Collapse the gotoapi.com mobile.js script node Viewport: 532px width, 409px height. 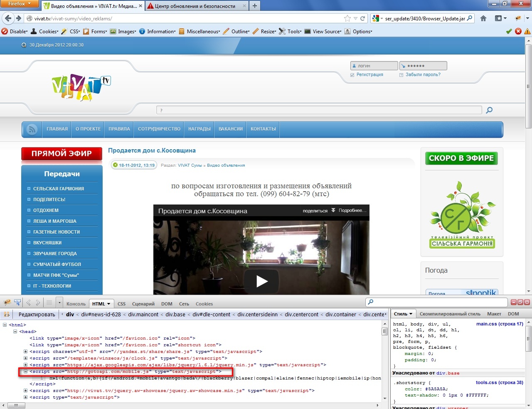pyautogui.click(x=25, y=372)
